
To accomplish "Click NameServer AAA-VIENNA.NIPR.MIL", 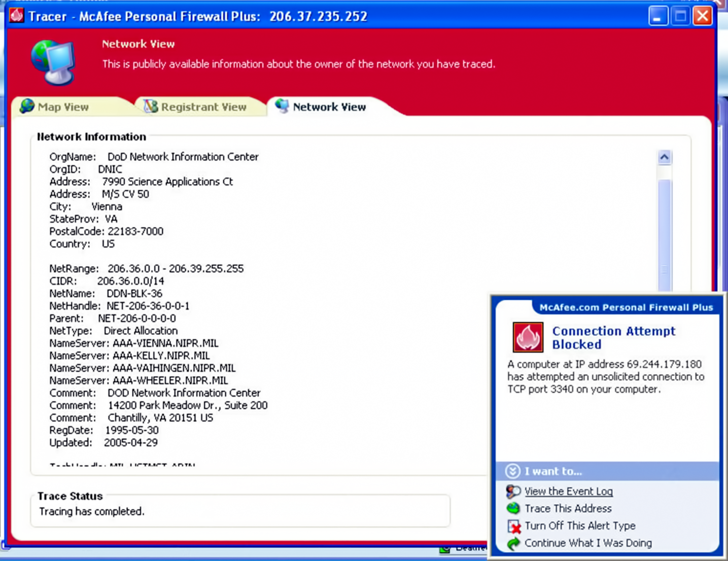I will pos(165,343).
